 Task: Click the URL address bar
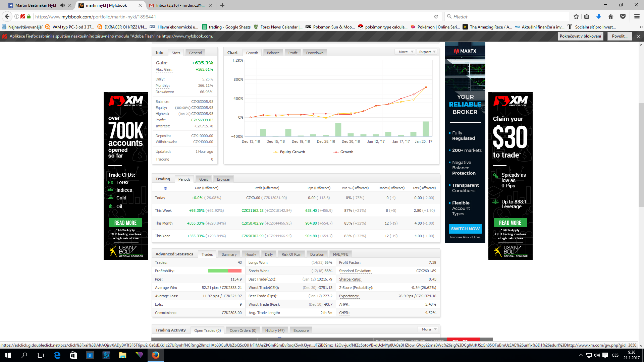(231, 16)
